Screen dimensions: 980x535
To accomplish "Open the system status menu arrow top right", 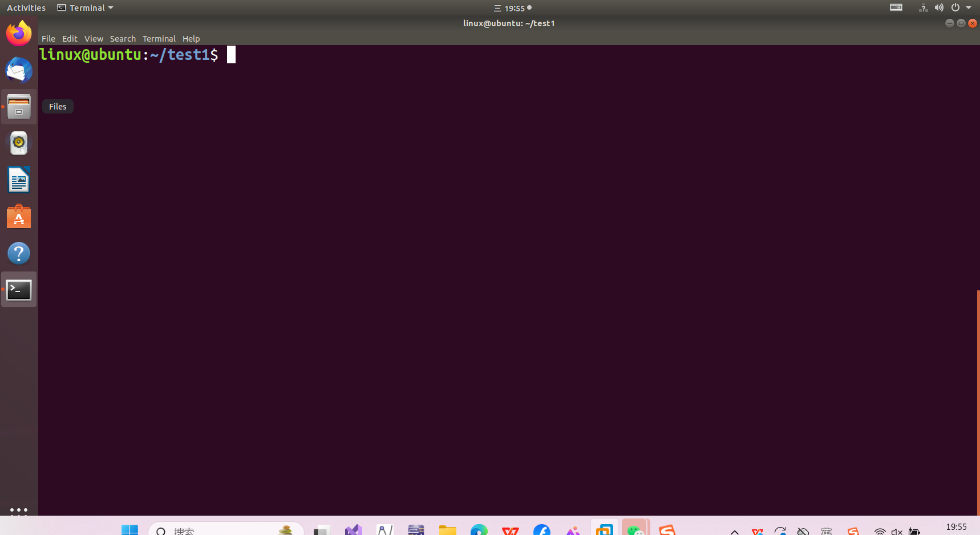I will click(x=969, y=7).
